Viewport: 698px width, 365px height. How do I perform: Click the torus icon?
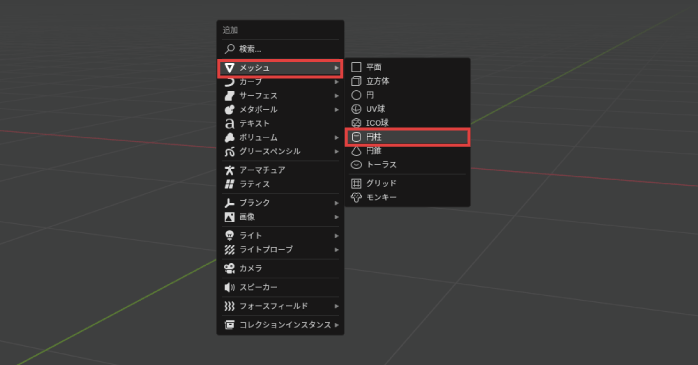coord(356,165)
